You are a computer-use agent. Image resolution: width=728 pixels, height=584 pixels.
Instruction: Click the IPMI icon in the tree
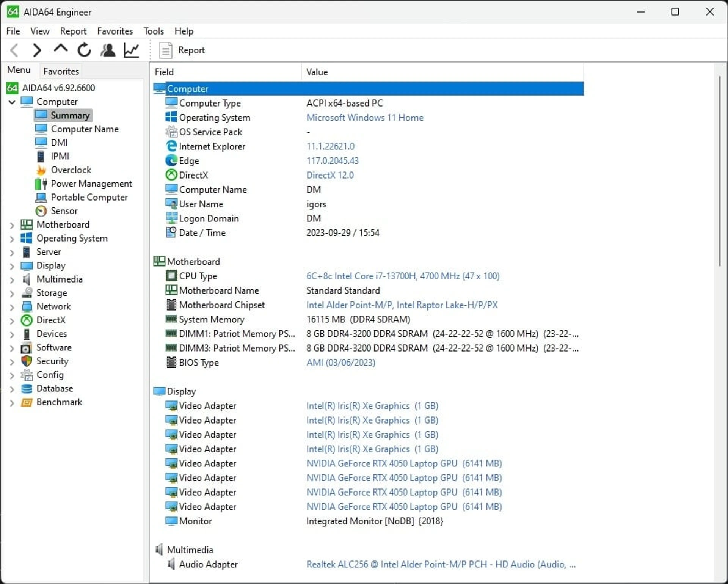click(41, 156)
